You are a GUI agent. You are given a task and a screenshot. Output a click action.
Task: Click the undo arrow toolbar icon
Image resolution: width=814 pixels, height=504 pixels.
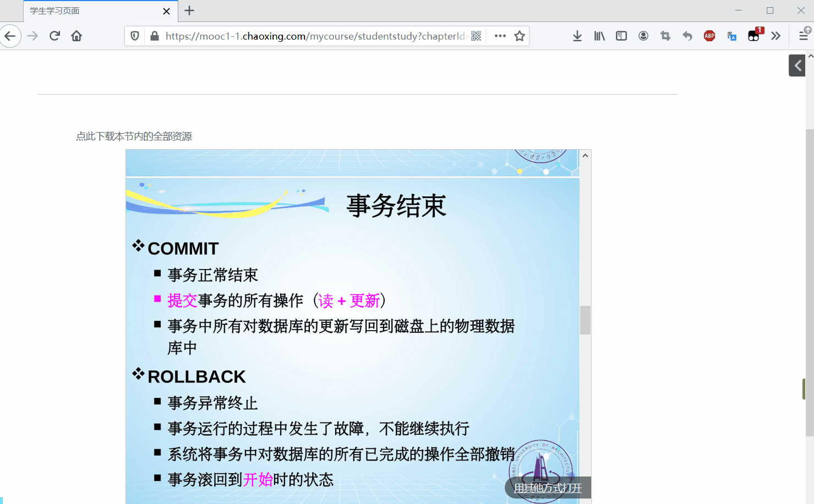tap(687, 36)
